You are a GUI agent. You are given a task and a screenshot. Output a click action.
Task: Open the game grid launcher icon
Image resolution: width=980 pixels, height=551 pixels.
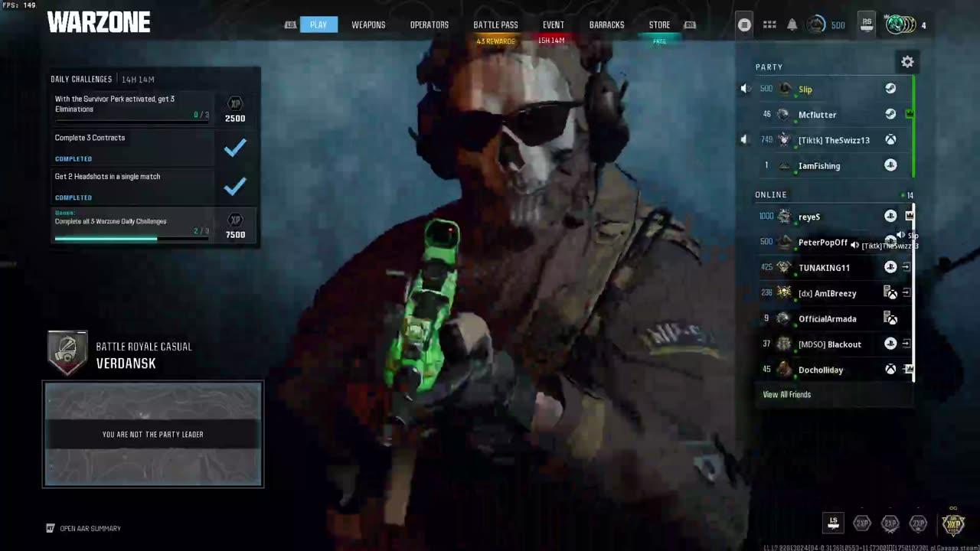pos(769,24)
